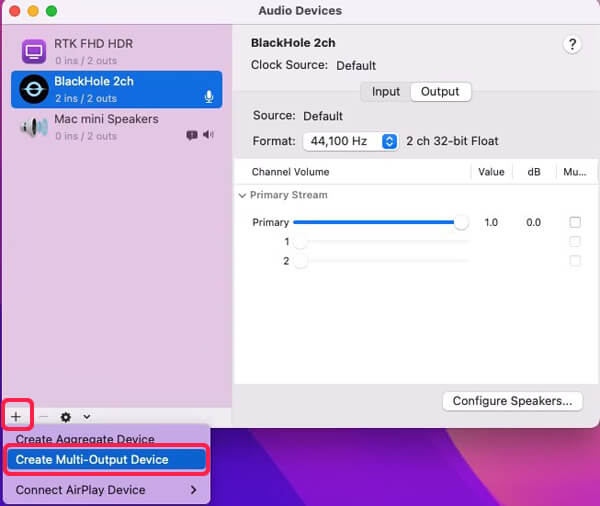
Task: Open the gear action menu
Action: (x=66, y=416)
